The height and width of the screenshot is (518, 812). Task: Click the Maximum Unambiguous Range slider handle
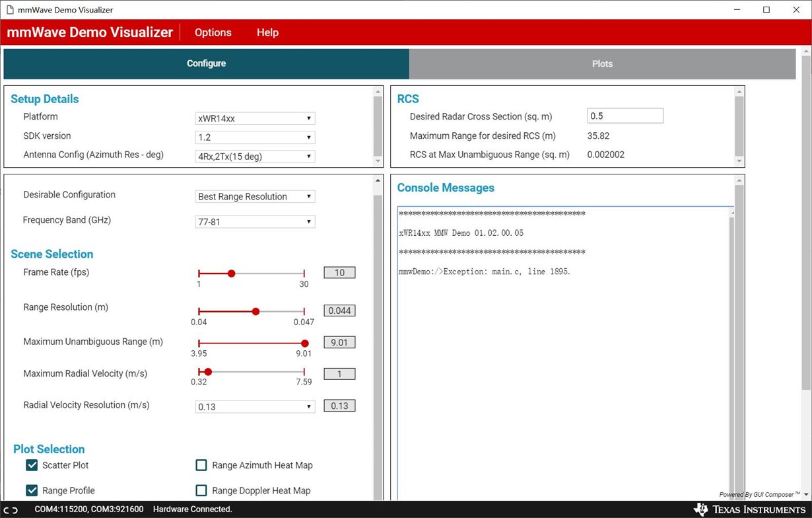coord(304,343)
